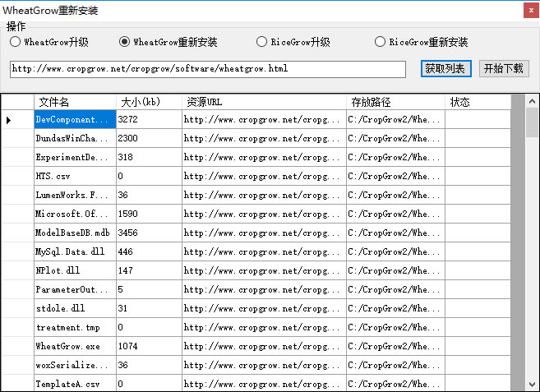This screenshot has height=392, width=540.
Task: Select the RiceGrow重新安装 radio option
Action: pyautogui.click(x=381, y=42)
